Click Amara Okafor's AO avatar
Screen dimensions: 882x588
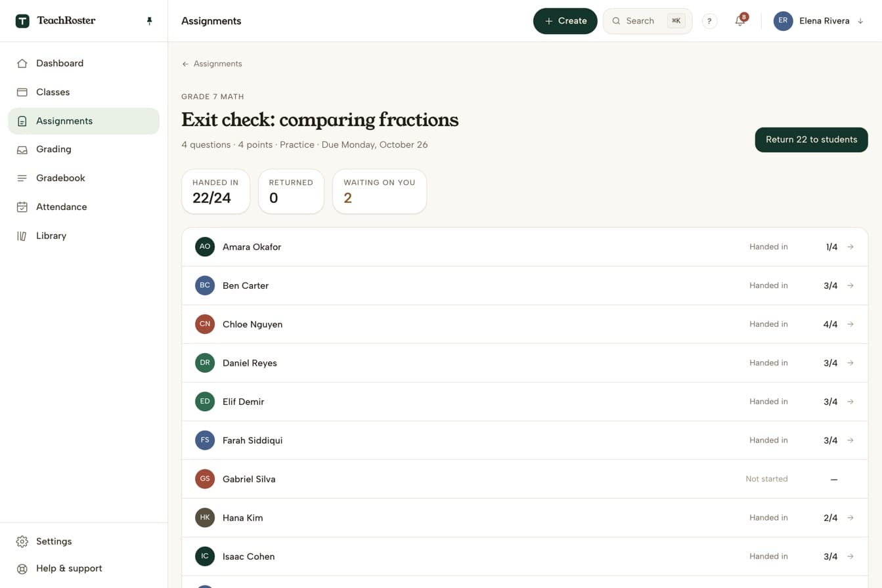pyautogui.click(x=205, y=247)
